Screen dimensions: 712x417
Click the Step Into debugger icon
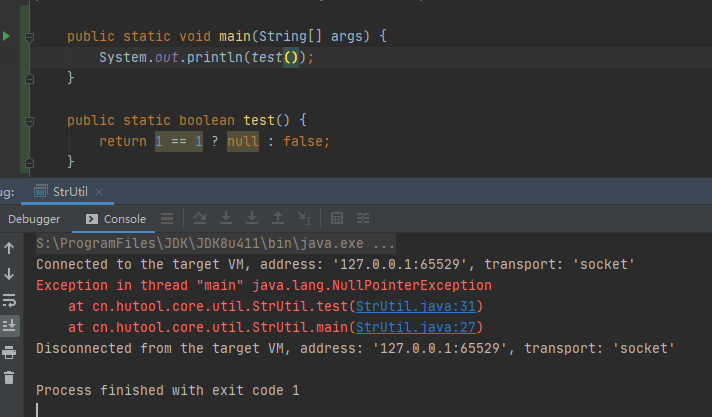pos(226,219)
